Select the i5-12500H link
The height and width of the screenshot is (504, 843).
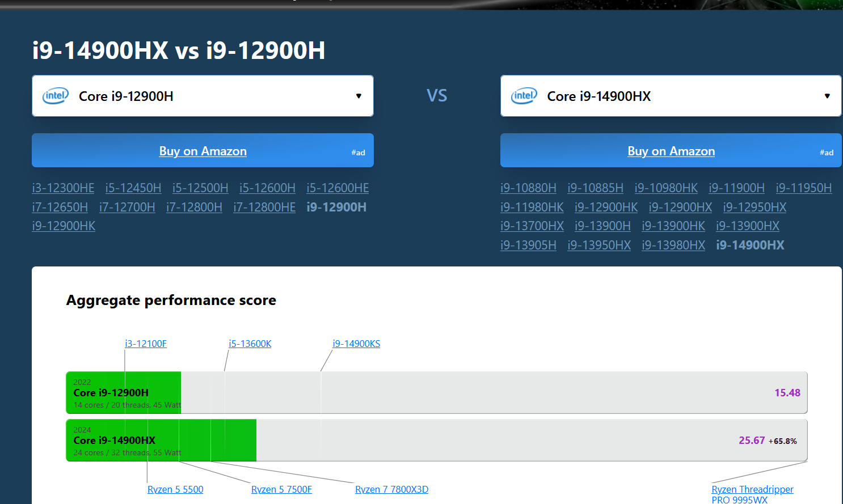coord(200,188)
